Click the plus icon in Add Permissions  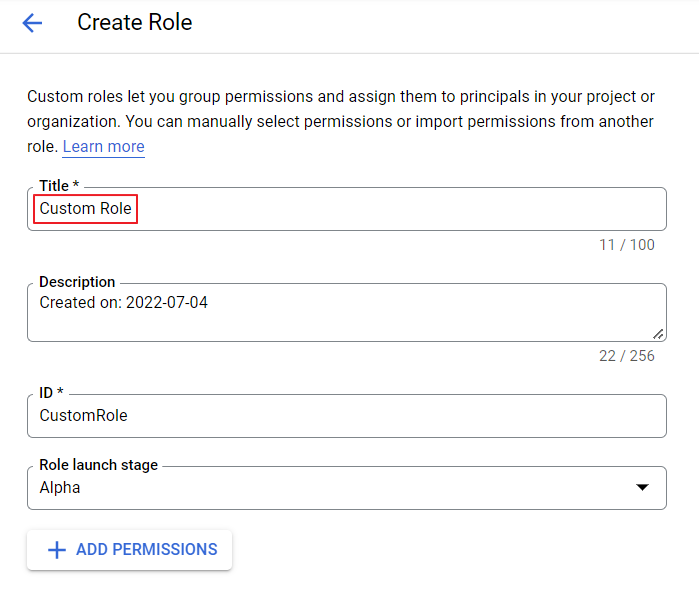[57, 550]
